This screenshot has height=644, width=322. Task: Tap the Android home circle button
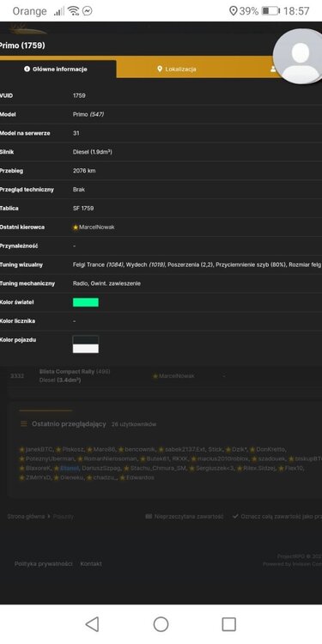click(x=161, y=624)
